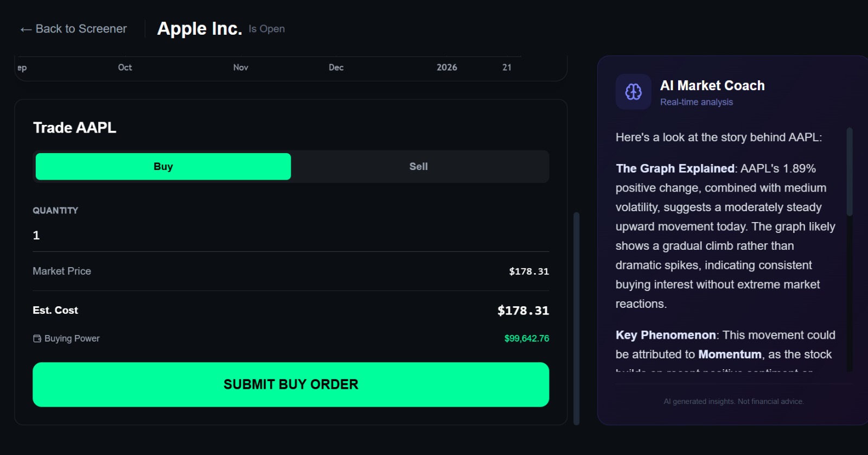
Task: Click the main page vertical scrollbar
Action: point(576,318)
